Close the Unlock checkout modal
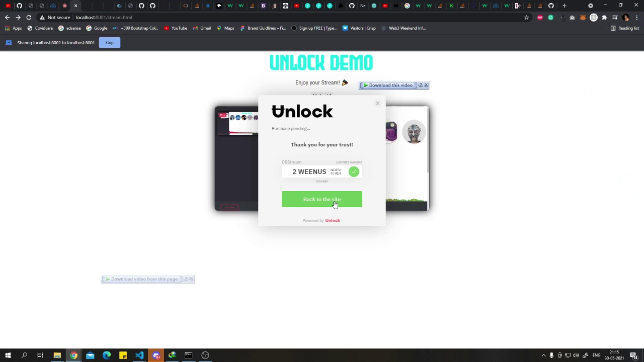The width and height of the screenshot is (644, 362). (377, 104)
